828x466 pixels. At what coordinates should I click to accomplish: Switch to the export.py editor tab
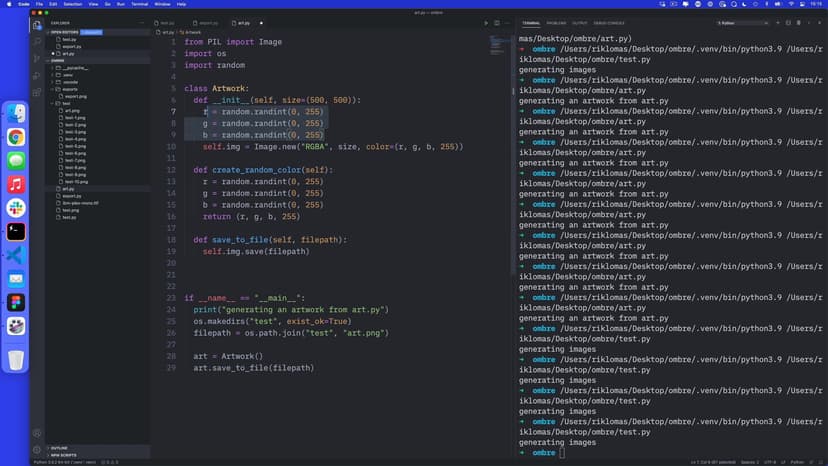pos(207,22)
